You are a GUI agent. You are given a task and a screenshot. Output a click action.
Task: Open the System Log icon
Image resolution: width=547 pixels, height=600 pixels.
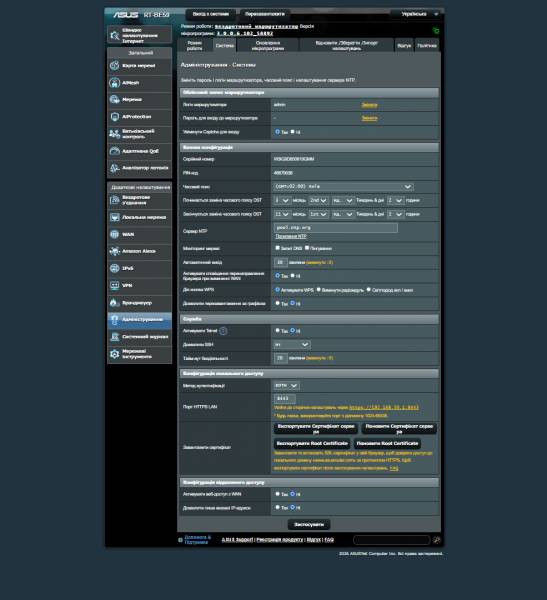[x=114, y=337]
